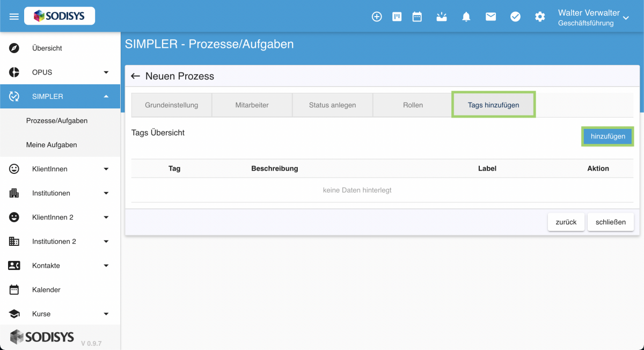644x350 pixels.
Task: Click calendar icon beside Kalender
Action: click(14, 290)
